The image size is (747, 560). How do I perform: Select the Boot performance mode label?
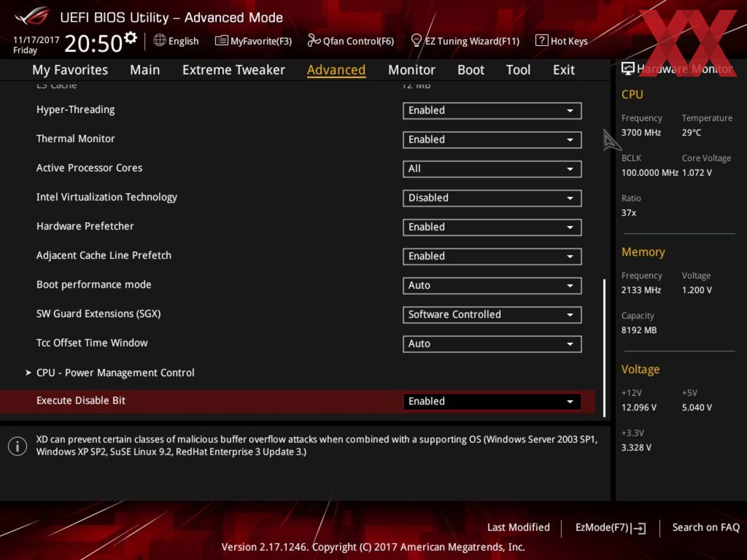94,284
